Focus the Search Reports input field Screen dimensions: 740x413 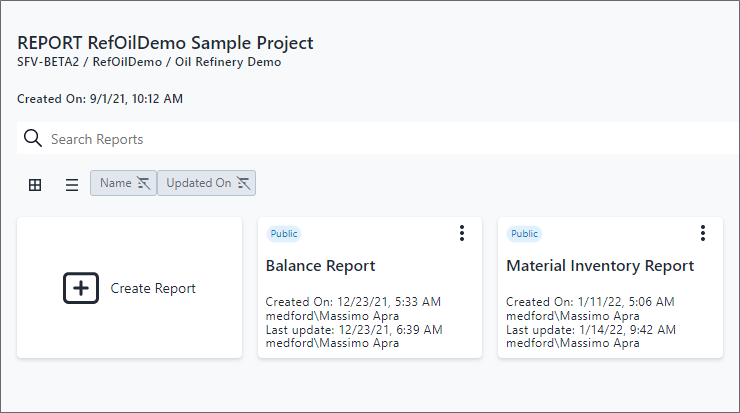coord(380,139)
